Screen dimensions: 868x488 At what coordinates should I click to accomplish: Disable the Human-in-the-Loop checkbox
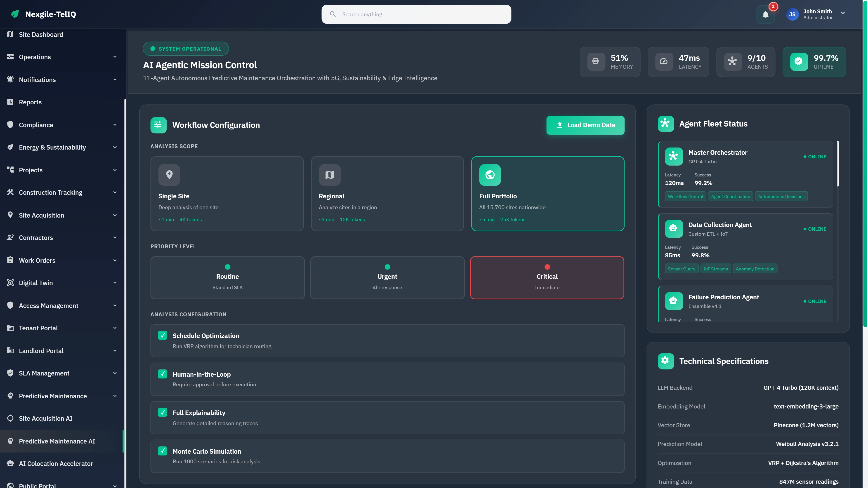coord(163,374)
